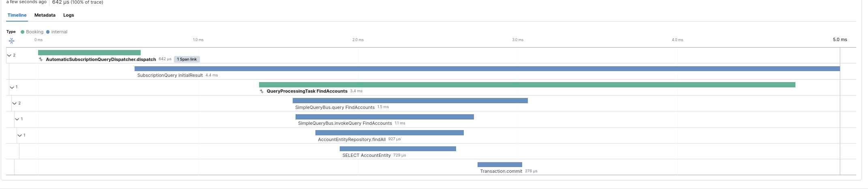Screen dimensions: 868x189
Task: Select the AccountEntityRepository.findAll span bar
Action: point(390,133)
